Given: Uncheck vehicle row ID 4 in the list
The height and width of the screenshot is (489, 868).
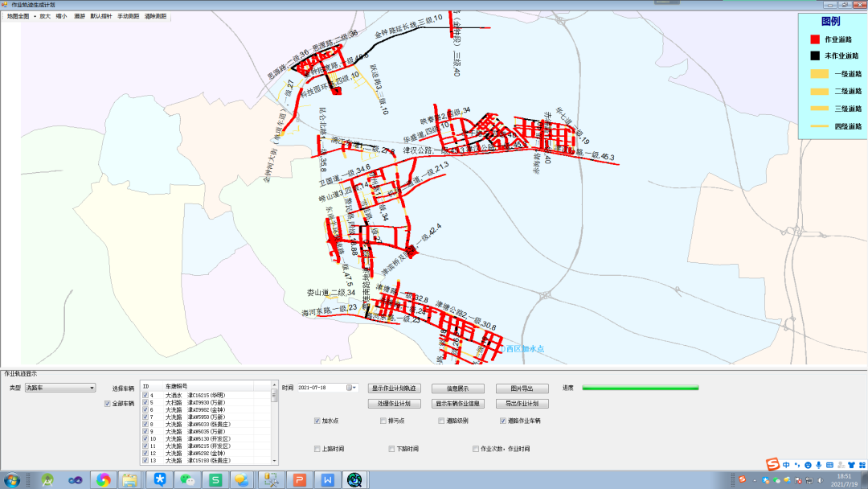Looking at the screenshot, I should (145, 396).
